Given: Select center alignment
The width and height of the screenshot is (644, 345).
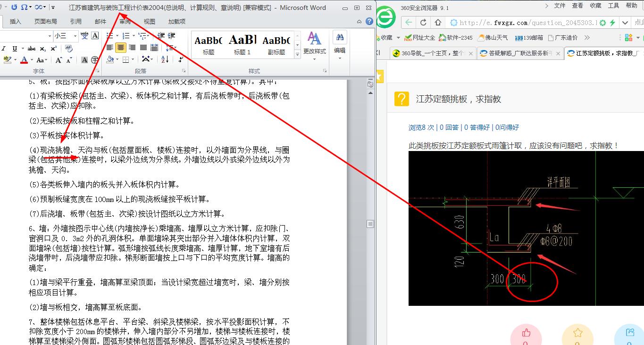Looking at the screenshot, I should 121,47.
